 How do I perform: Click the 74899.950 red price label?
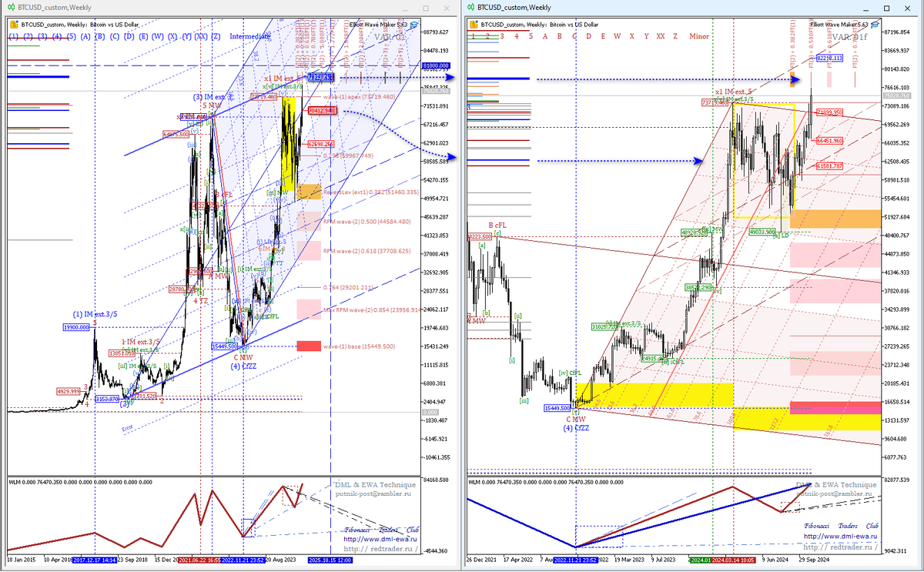click(829, 112)
